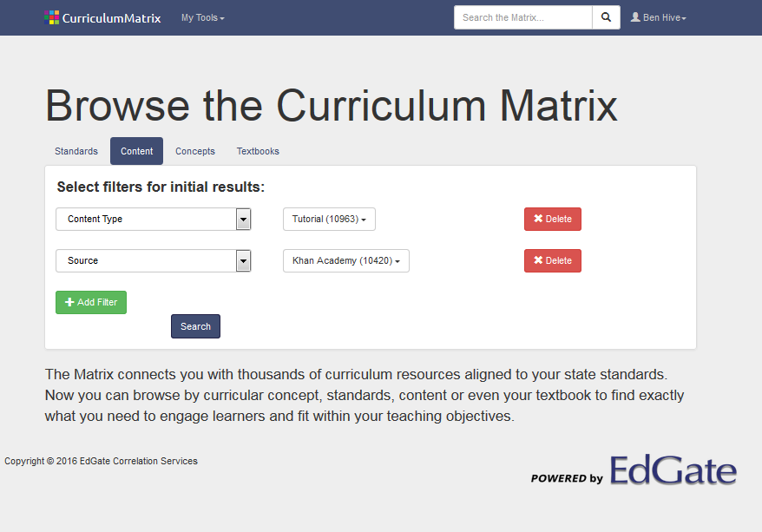Screen dimensions: 762x532
Task: Delete the Source filter row
Action: click(x=553, y=261)
